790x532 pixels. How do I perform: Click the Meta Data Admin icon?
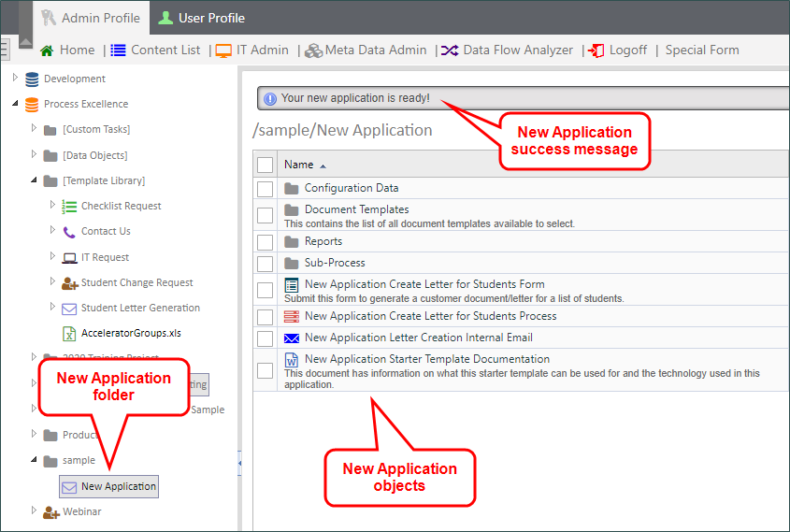[313, 50]
